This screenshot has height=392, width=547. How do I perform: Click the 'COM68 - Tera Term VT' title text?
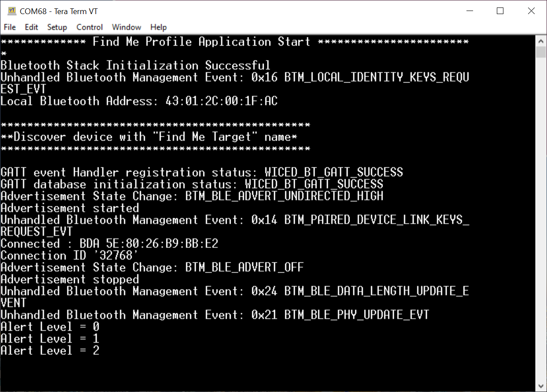click(59, 11)
